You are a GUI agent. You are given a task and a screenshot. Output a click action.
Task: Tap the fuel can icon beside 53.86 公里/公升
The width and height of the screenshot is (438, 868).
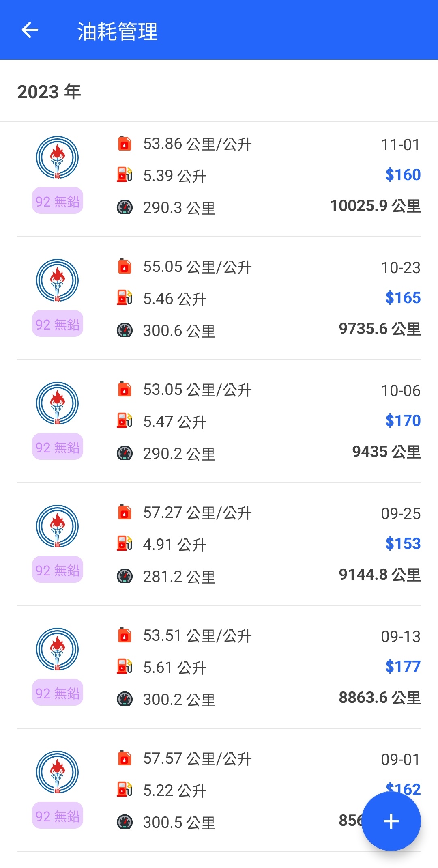tap(125, 143)
